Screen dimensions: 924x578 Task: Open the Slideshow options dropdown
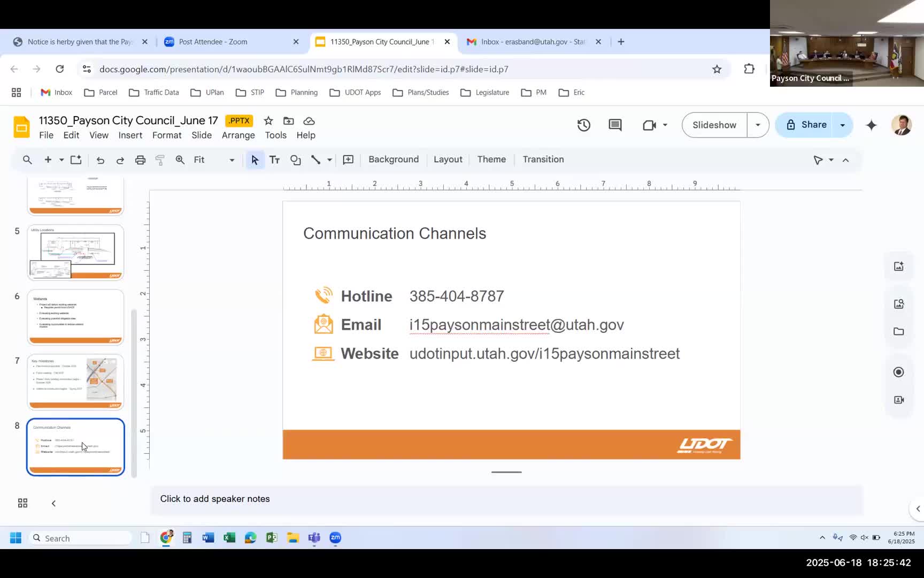point(758,125)
